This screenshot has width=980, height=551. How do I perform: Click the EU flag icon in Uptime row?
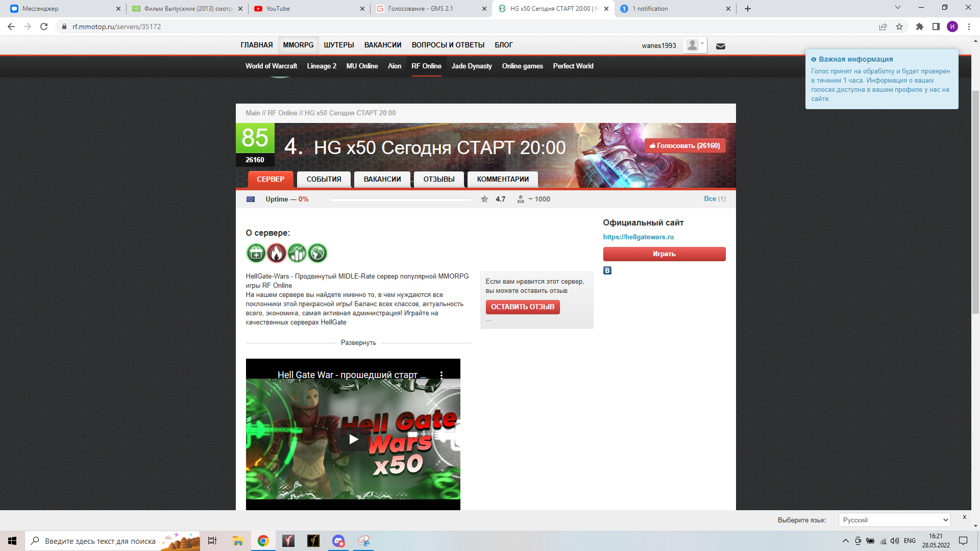pyautogui.click(x=251, y=199)
